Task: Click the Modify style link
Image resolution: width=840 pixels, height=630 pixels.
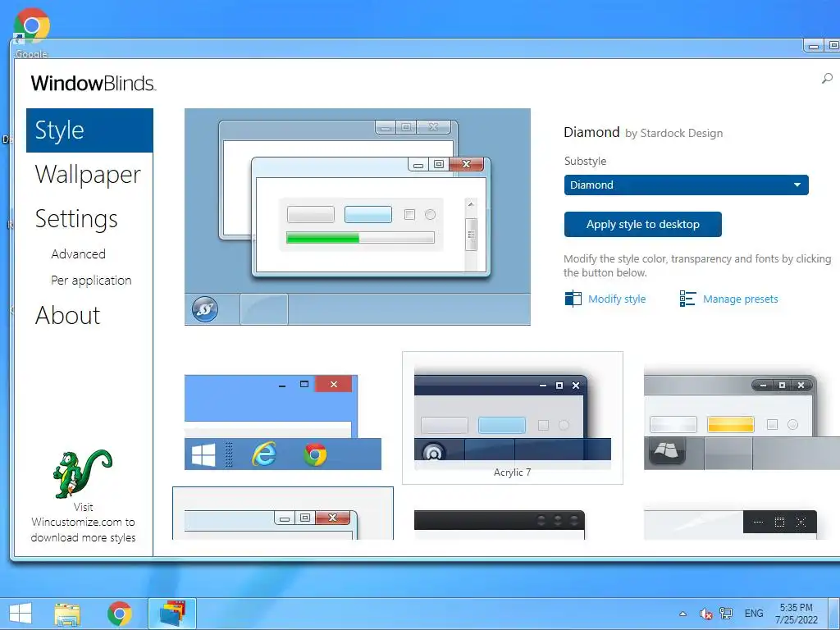Action: pyautogui.click(x=617, y=299)
